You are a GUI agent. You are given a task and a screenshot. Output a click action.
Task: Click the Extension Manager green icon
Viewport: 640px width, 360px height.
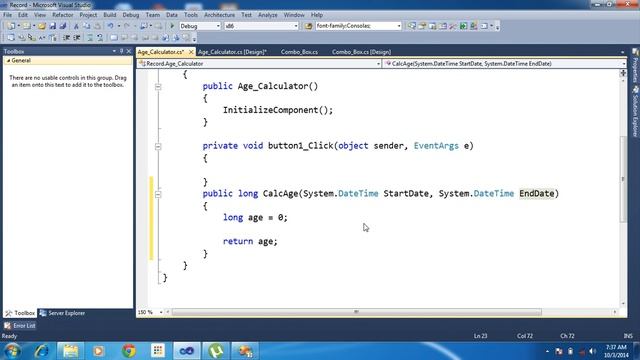click(463, 26)
